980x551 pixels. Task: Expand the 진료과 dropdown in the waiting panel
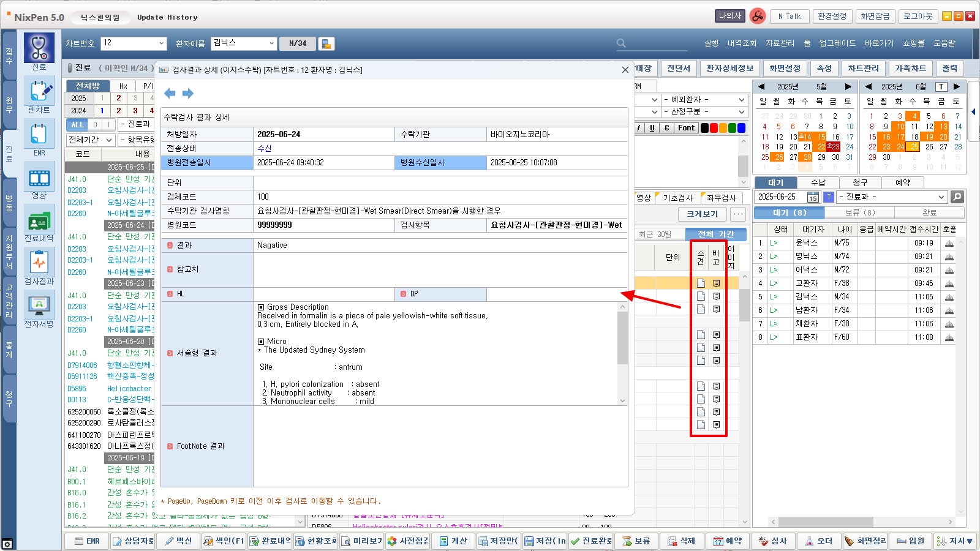941,197
